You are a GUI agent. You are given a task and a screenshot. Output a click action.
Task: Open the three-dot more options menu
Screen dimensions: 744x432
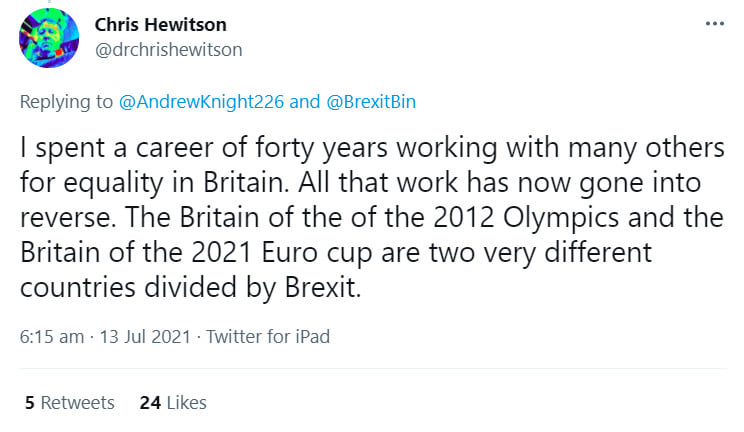coord(713,23)
